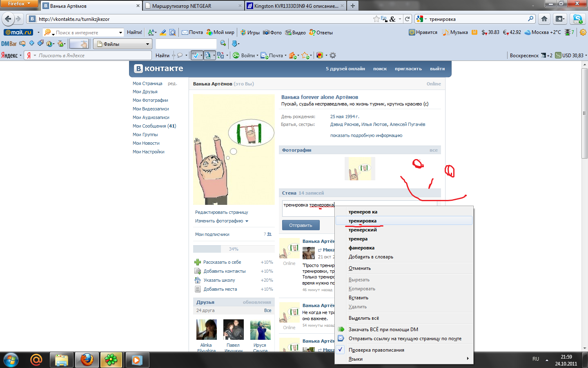The height and width of the screenshot is (368, 588).
Task: Click the page vertical scrollbar thumb
Action: [x=584, y=113]
